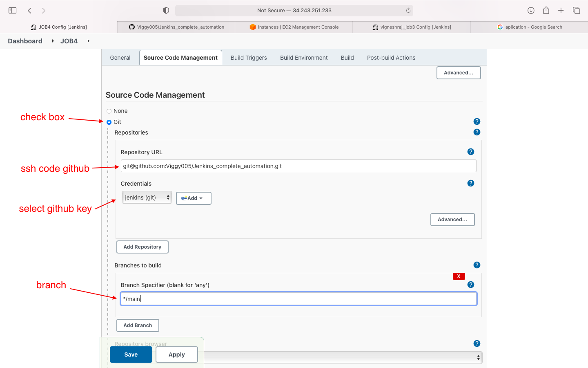Viewport: 588px width, 368px height.
Task: Switch to the Build Triggers tab
Action: [249, 58]
